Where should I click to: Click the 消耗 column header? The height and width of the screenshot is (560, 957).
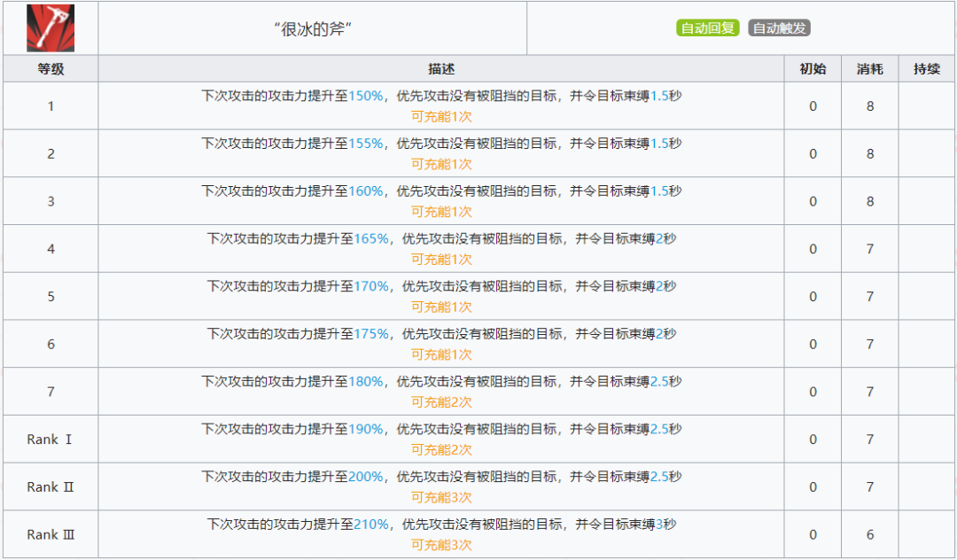click(870, 69)
